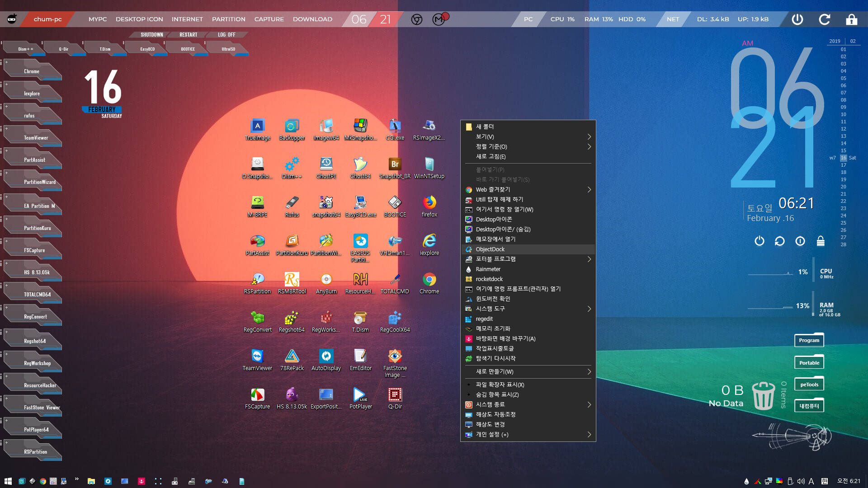Viewport: 868px width, 488px height.
Task: Select 탐색기 다시시작 menu entry
Action: point(528,358)
